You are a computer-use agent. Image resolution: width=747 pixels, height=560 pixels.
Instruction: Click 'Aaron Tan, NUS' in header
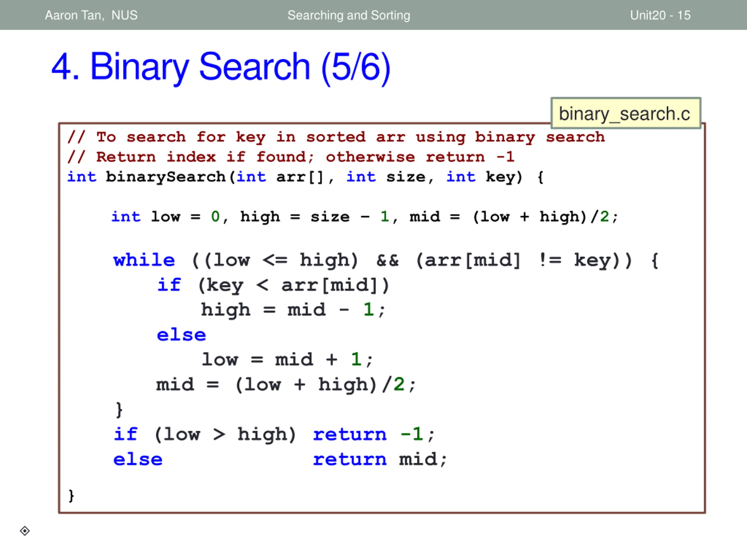click(91, 15)
